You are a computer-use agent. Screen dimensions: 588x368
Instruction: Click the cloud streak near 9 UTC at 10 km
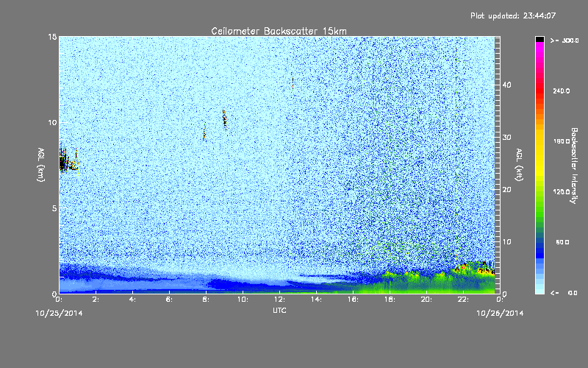pyautogui.click(x=224, y=119)
